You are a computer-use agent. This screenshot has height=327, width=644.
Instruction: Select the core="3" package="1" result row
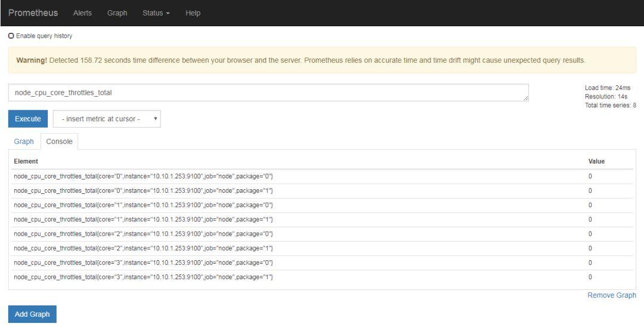(x=143, y=277)
